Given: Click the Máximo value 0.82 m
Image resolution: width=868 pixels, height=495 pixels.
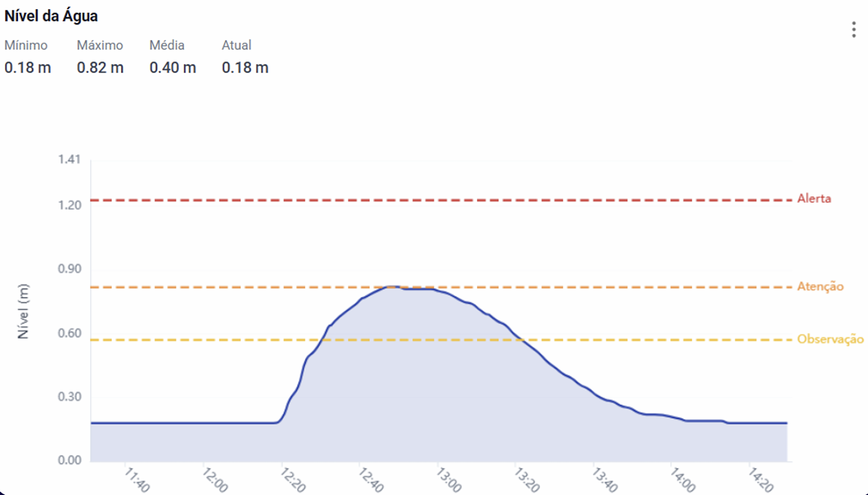Looking at the screenshot, I should (100, 68).
